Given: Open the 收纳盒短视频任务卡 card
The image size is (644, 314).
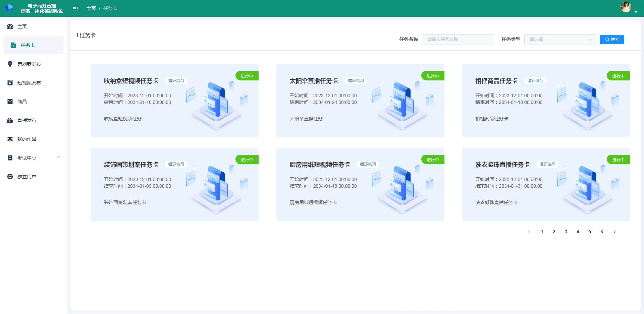Looking at the screenshot, I should pos(174,101).
